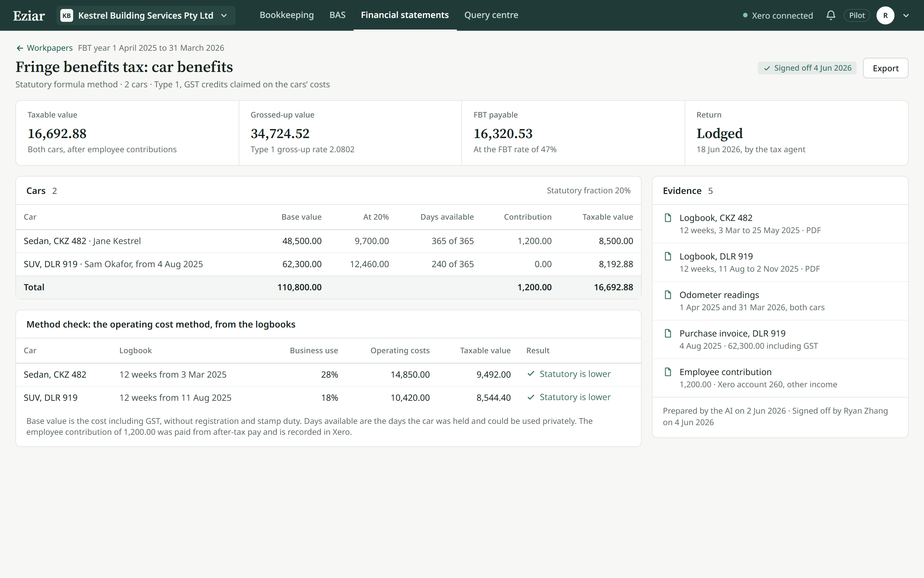Click the Grossed-up value 34,724.52 card
The width and height of the screenshot is (924, 578).
pos(350,133)
